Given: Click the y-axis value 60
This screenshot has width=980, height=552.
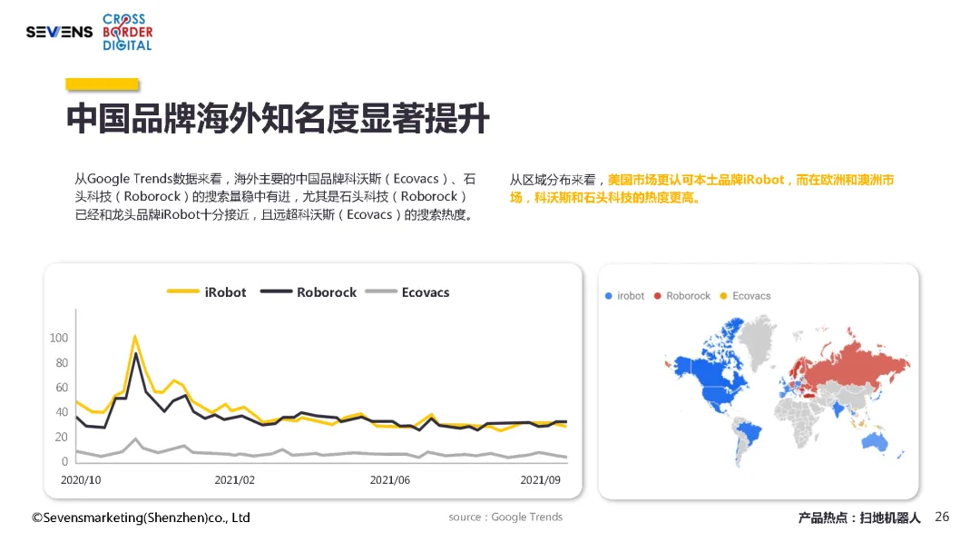Looking at the screenshot, I should point(62,387).
